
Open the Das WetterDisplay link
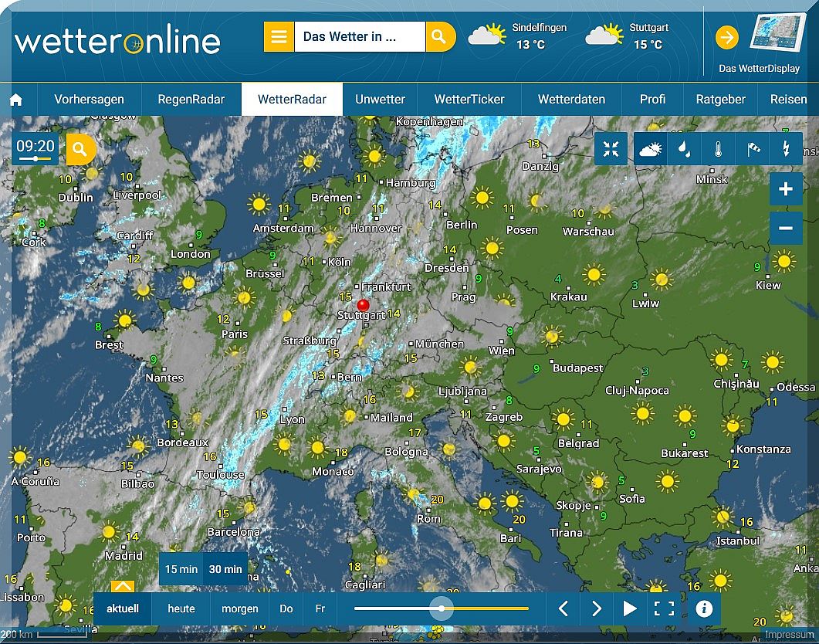tap(759, 44)
